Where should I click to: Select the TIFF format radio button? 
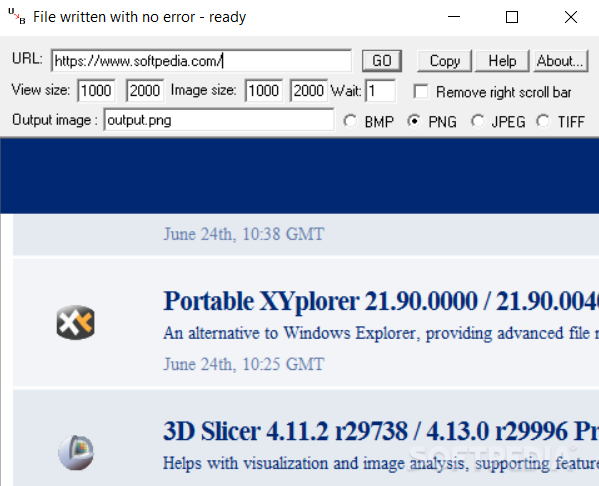[543, 122]
